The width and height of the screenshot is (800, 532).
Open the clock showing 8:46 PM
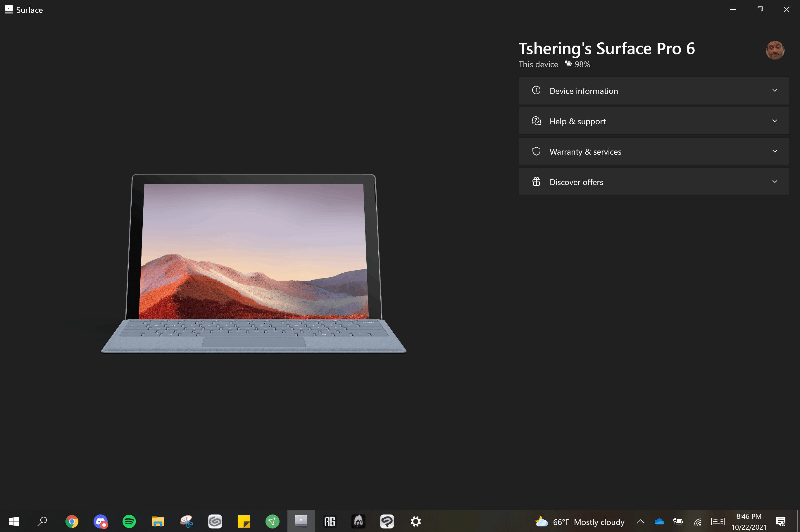tap(749, 521)
